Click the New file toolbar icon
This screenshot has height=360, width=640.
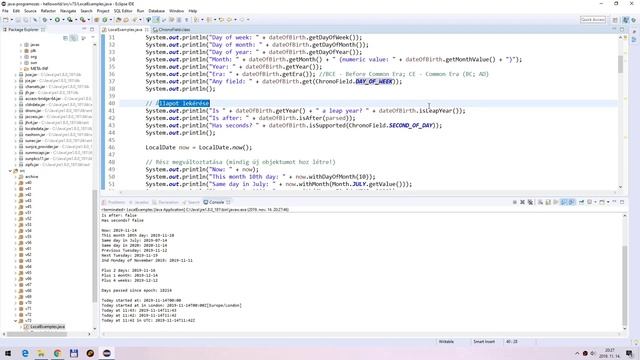pos(6,20)
